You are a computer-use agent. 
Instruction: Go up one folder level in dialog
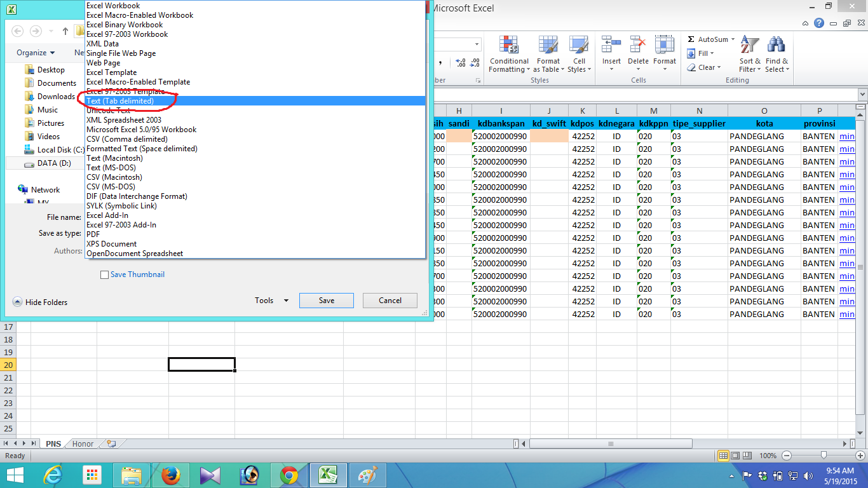65,30
